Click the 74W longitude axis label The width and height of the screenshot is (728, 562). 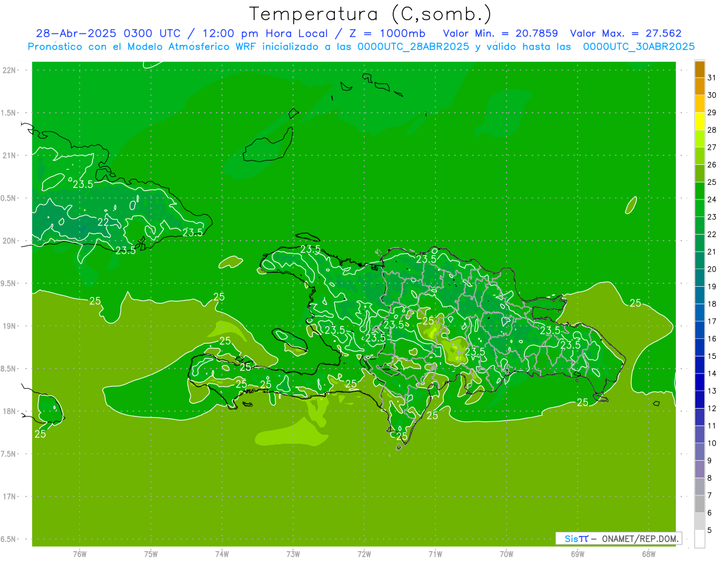(x=222, y=554)
